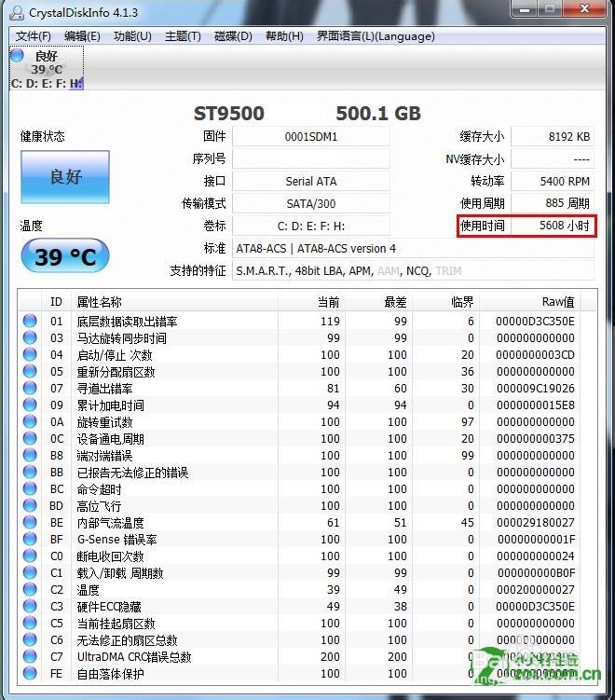Click the 5608 小时 power-on hours value
The image size is (615, 700).
point(553,226)
